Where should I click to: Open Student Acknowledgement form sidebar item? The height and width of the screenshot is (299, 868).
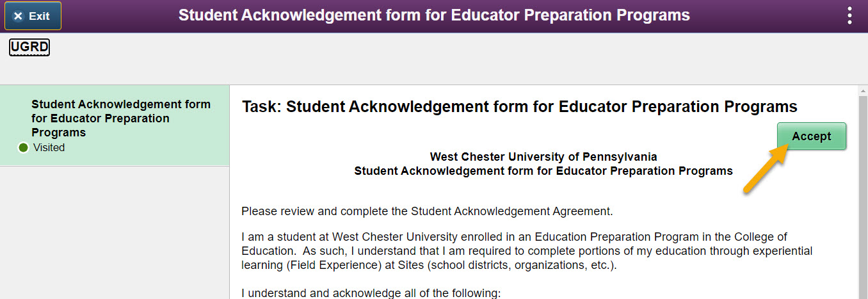click(121, 118)
